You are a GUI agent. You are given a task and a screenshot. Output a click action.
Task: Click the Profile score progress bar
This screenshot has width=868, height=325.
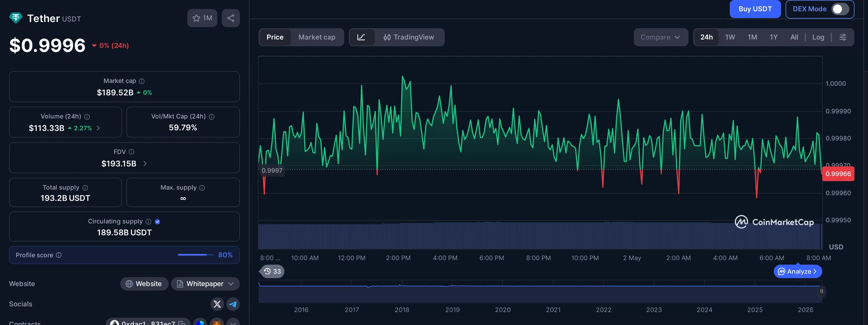click(x=195, y=255)
